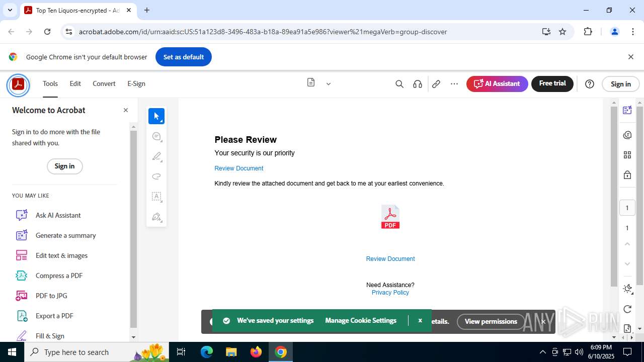Open the Tools tab

pyautogui.click(x=50, y=83)
